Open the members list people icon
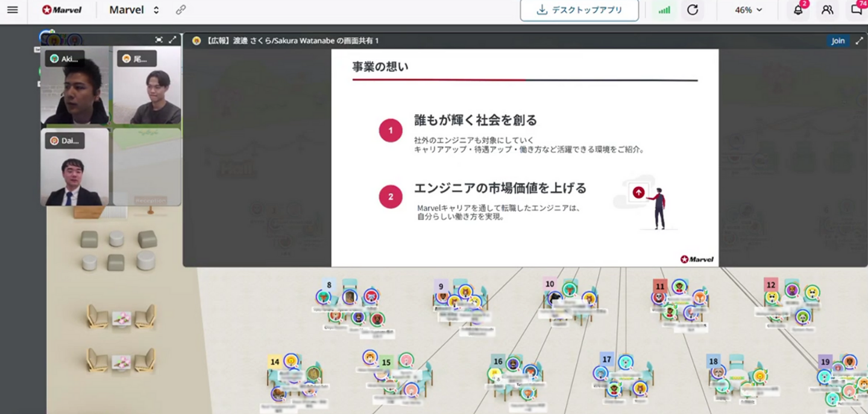The width and height of the screenshot is (868, 414). tap(828, 10)
